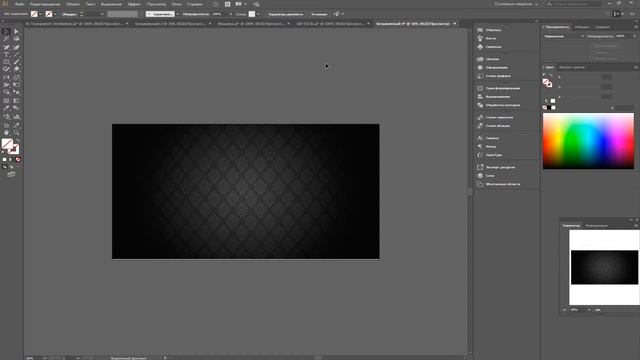Open blend mode dropdown in Transparency panel
This screenshot has width=640, height=360.
point(564,36)
